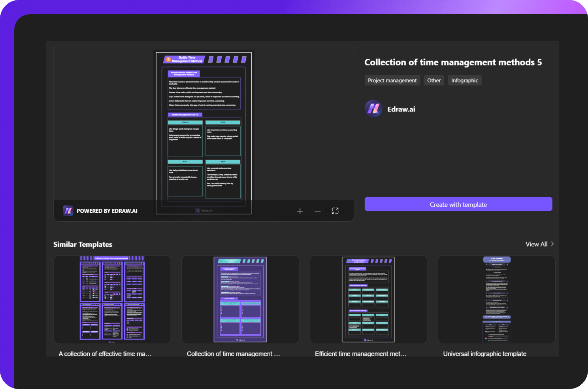Open the View All link
Screen dimensions: 588x389
(536, 244)
